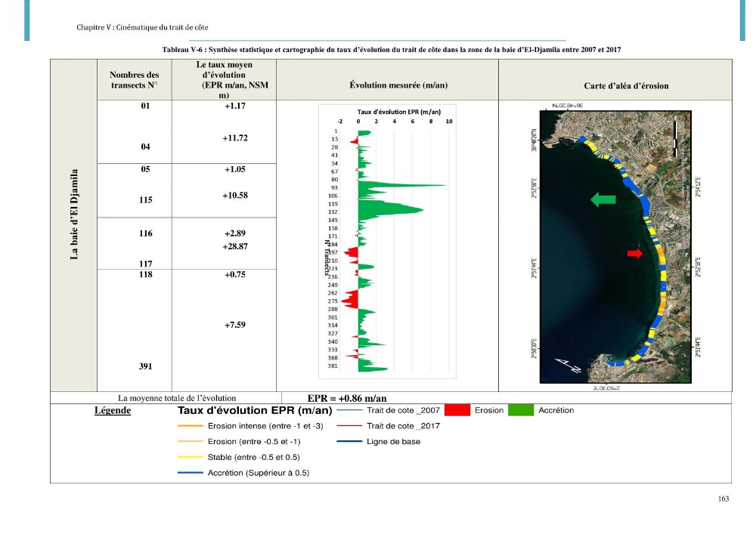Select transect number '05' cell

coord(146,169)
